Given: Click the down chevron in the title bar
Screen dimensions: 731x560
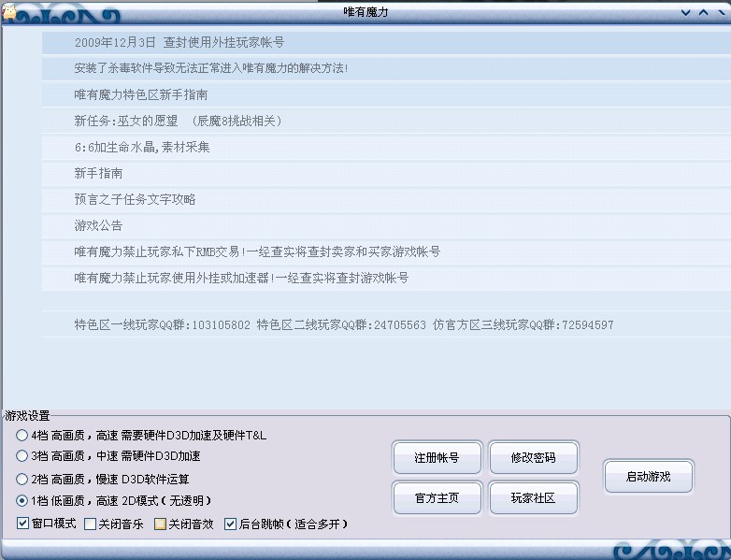Looking at the screenshot, I should point(686,12).
